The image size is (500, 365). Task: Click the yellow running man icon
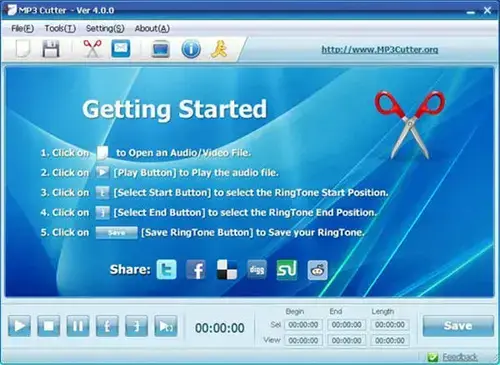pyautogui.click(x=219, y=49)
